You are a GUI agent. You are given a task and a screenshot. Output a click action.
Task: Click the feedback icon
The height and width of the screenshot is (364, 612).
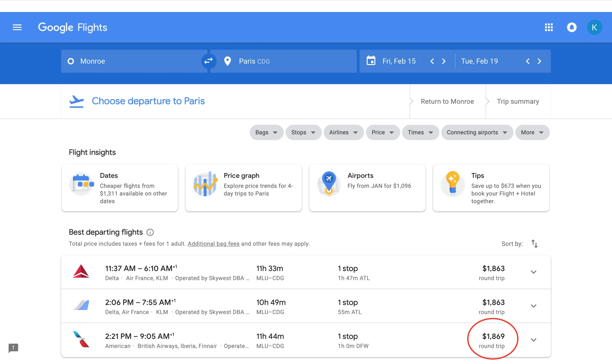(13, 348)
